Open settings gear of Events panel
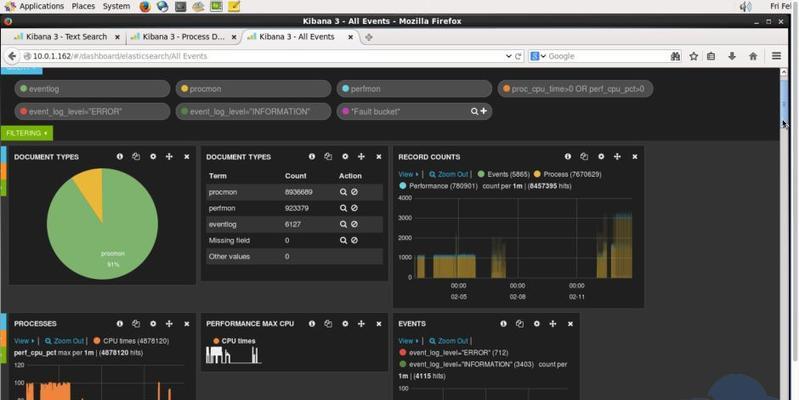Image resolution: width=799 pixels, height=400 pixels. pos(537,324)
